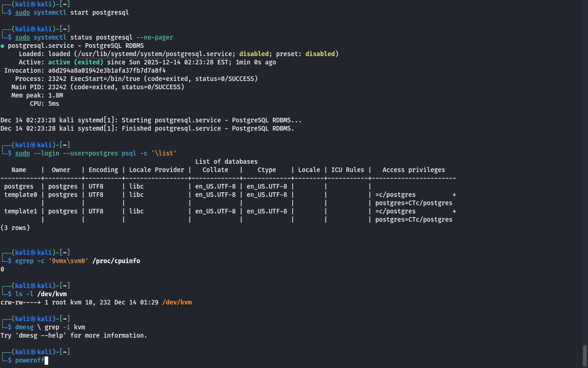Screen dimensions: 588x368
Task: Select the "List of databases" table title
Action: tap(226, 161)
